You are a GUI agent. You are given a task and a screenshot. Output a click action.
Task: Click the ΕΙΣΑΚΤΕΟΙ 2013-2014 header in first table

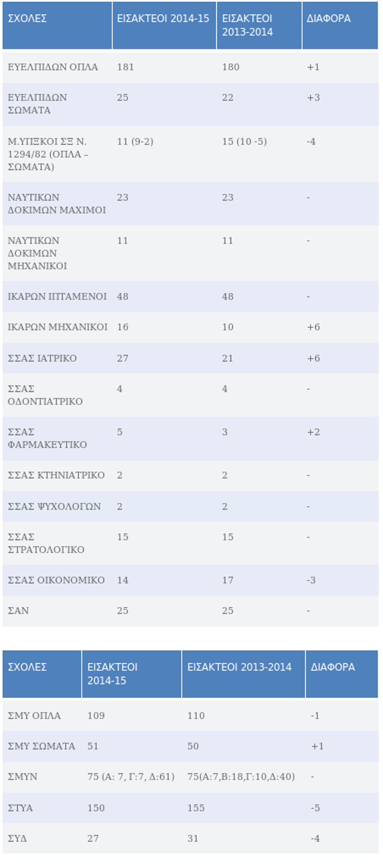[259, 25]
